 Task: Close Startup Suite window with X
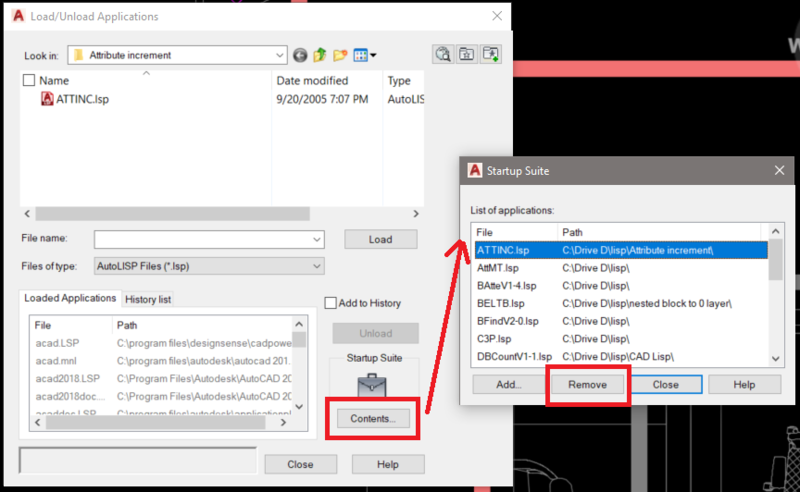pos(779,170)
